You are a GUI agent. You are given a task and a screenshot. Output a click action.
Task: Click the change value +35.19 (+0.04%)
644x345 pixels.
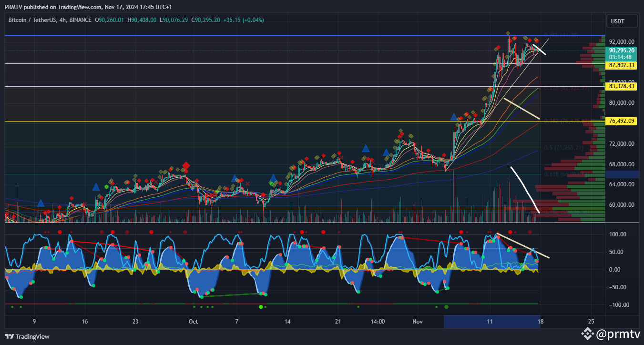pos(244,20)
